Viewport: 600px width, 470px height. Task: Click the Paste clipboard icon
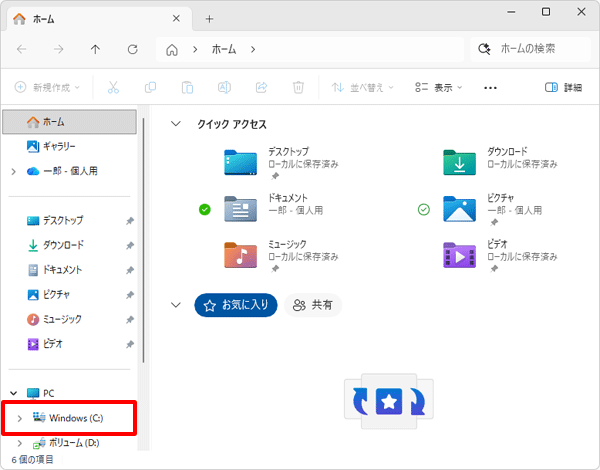pyautogui.click(x=187, y=88)
